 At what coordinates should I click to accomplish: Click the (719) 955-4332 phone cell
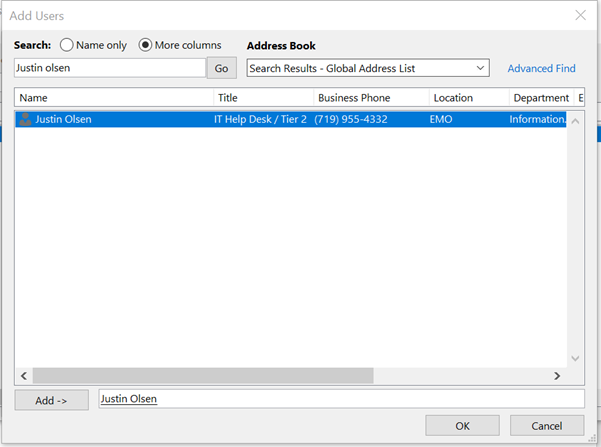351,119
